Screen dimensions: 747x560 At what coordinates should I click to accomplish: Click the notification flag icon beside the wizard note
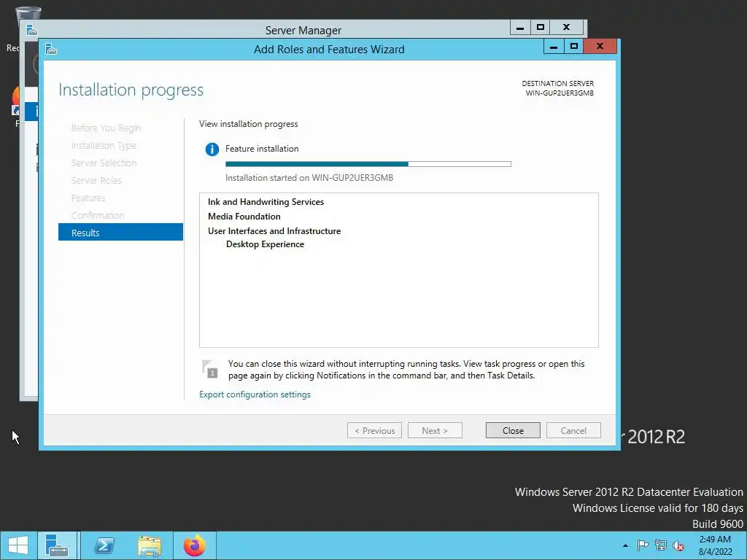(x=209, y=369)
